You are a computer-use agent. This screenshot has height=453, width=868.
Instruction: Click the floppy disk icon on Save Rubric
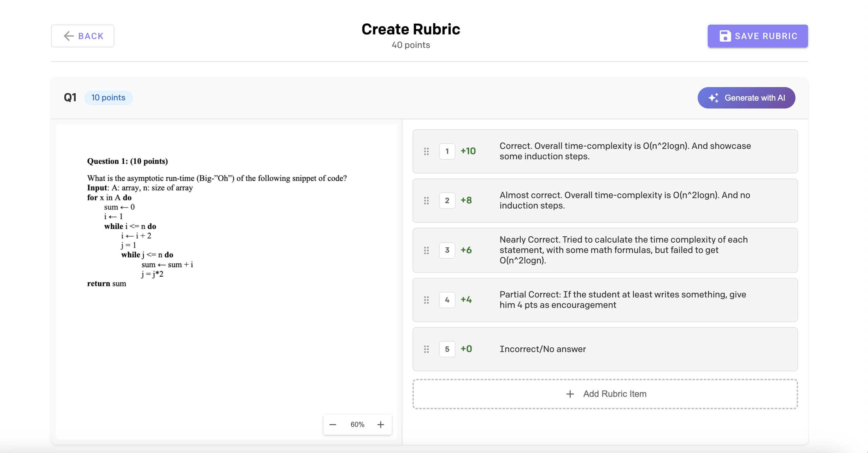click(725, 36)
